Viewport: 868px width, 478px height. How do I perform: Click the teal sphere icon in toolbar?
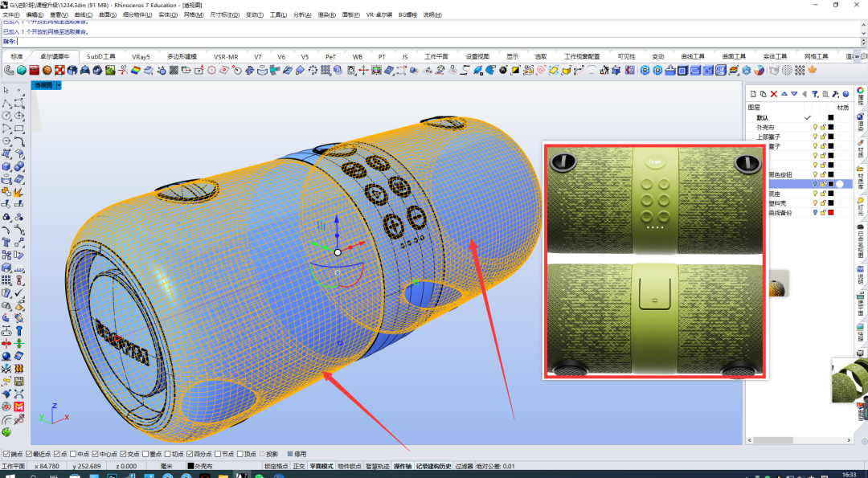(22, 70)
